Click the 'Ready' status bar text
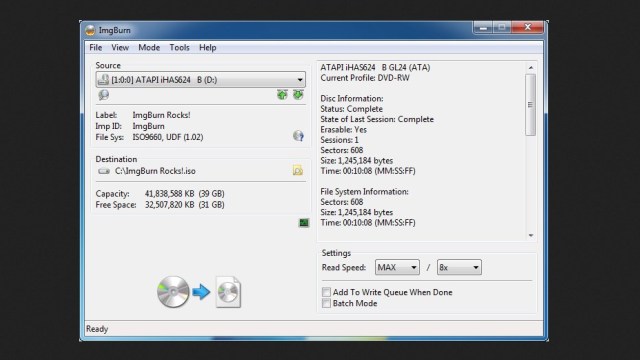Image resolution: width=640 pixels, height=360 pixels. click(x=97, y=329)
